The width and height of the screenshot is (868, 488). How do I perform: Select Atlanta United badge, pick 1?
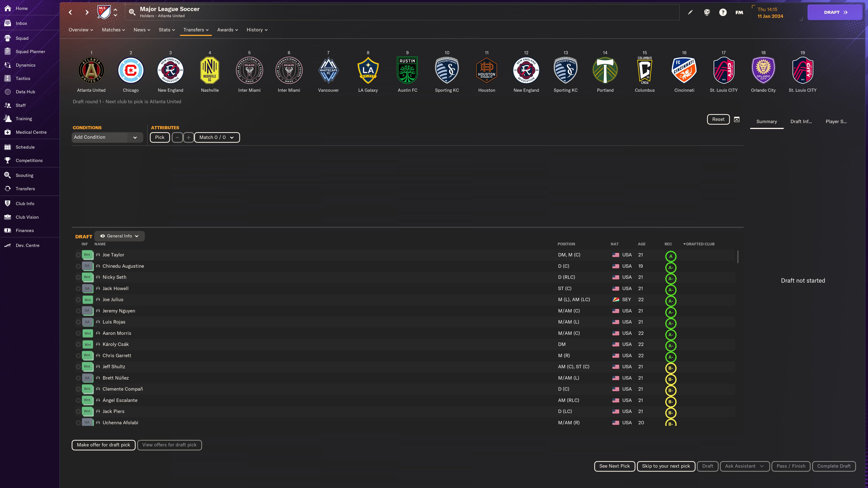click(91, 70)
